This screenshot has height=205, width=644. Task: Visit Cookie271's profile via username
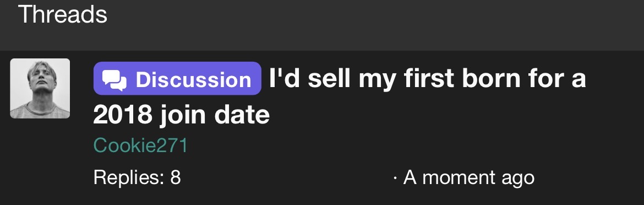click(140, 145)
